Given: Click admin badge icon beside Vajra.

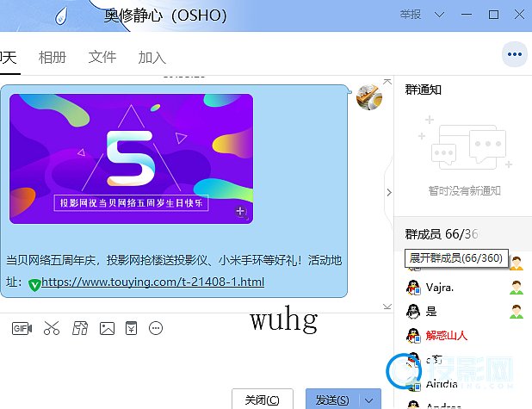Looking at the screenshot, I should (x=516, y=288).
